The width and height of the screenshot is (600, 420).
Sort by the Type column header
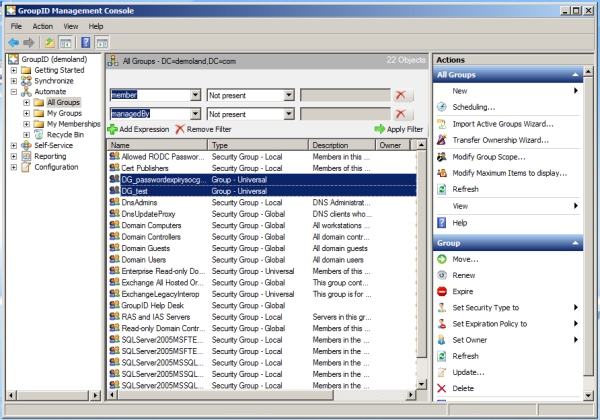pos(258,145)
